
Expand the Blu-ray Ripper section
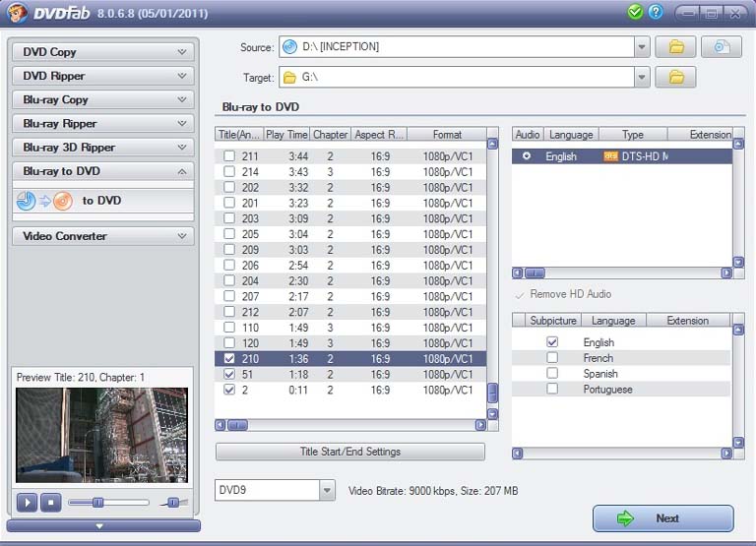(x=103, y=123)
